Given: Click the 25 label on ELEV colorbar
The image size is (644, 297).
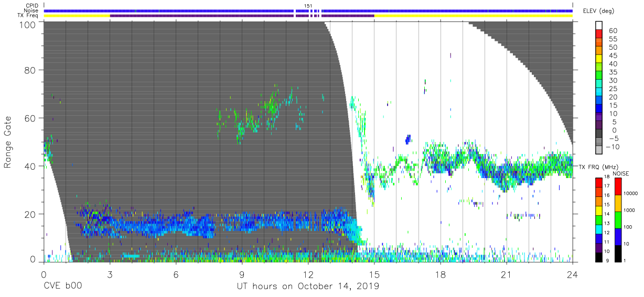Looking at the screenshot, I should [613, 89].
